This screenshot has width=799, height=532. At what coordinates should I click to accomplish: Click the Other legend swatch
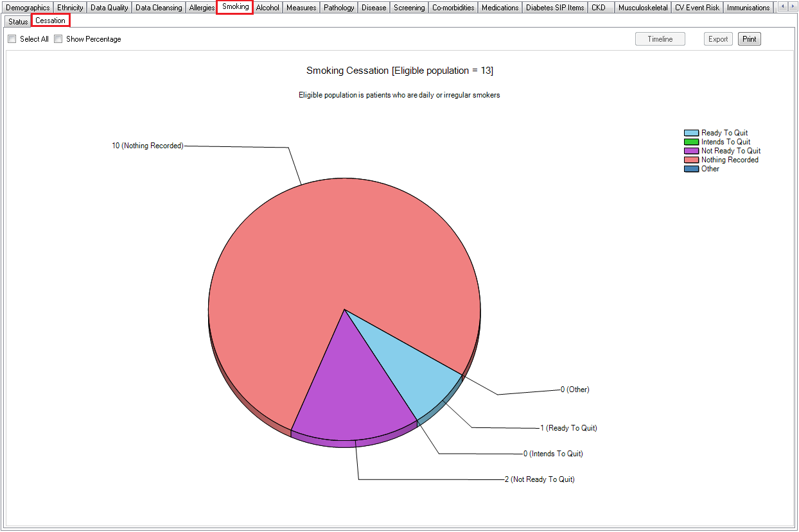point(691,169)
